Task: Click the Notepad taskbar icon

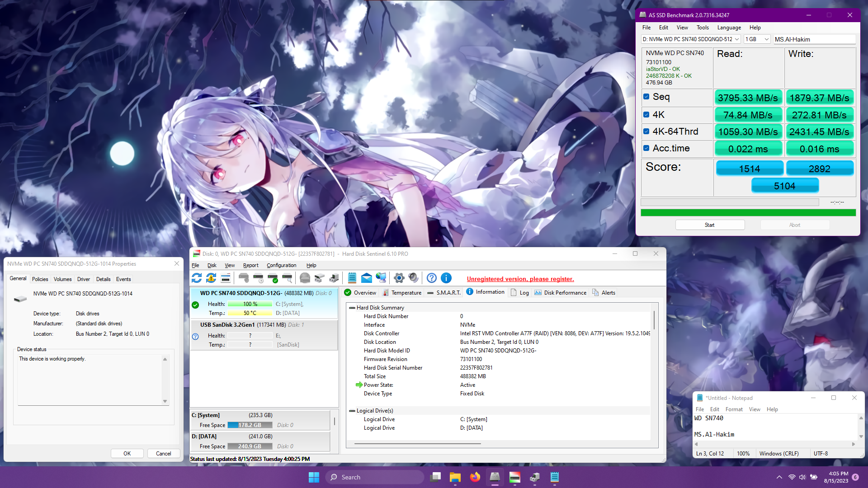Action: [x=555, y=477]
